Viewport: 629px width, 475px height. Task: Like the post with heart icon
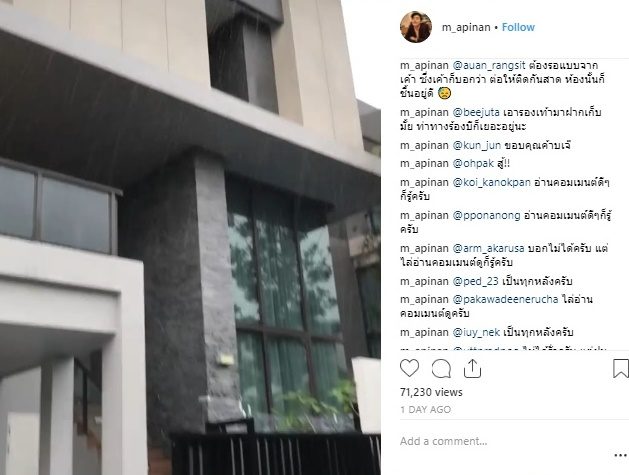(x=409, y=368)
